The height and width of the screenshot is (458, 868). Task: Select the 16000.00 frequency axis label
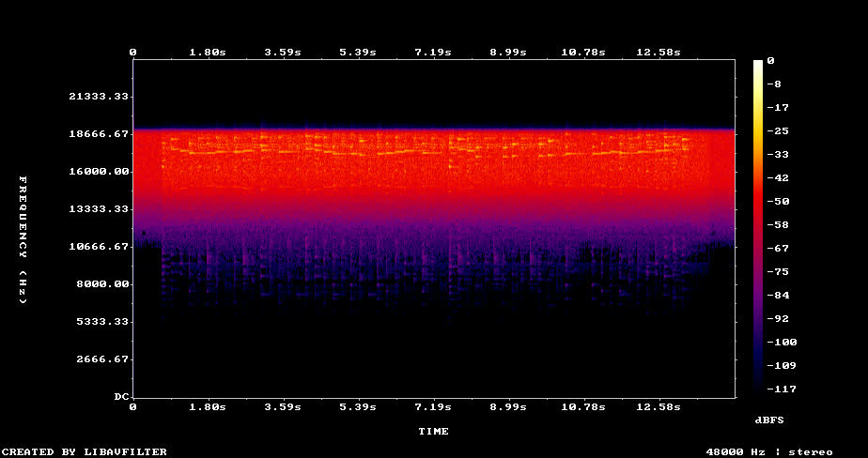coord(100,172)
